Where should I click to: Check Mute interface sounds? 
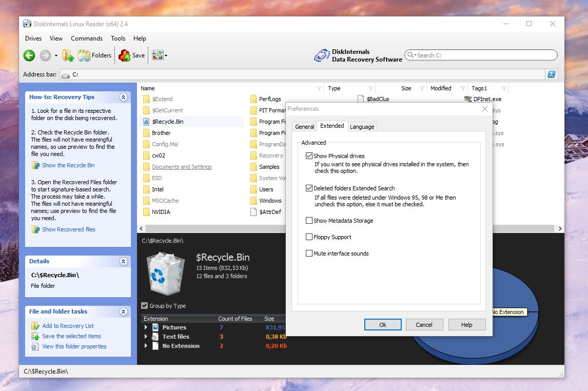point(309,253)
